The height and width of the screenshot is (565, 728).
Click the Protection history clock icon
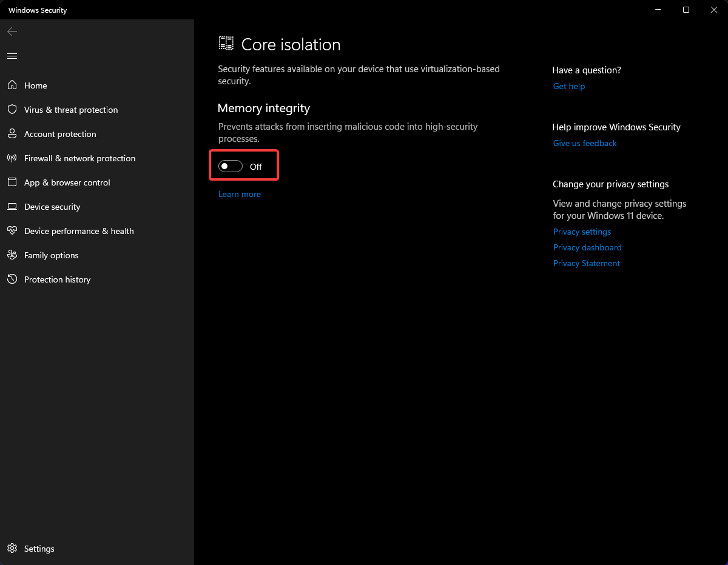click(12, 279)
